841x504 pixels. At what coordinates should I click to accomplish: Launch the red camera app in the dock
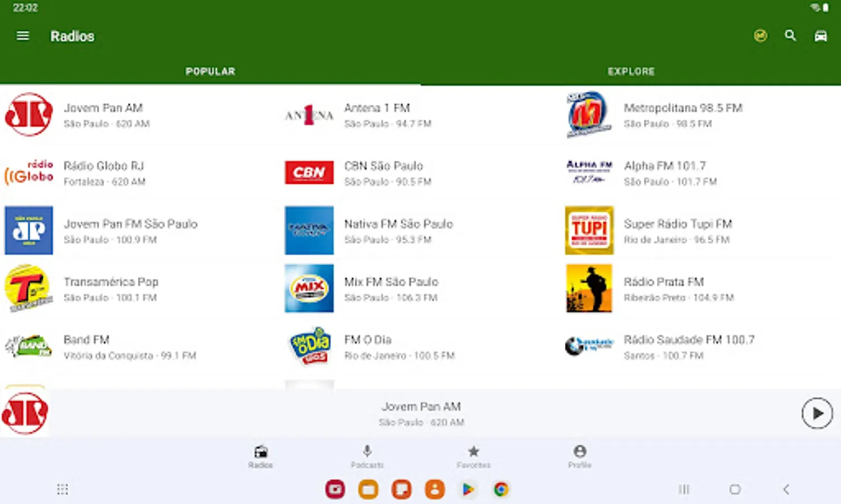tap(335, 489)
